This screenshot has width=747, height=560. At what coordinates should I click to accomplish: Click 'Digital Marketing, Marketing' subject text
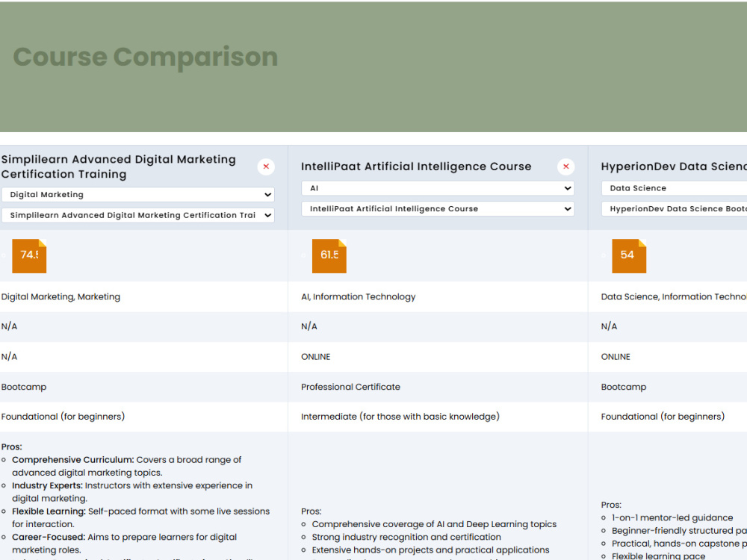coord(61,296)
